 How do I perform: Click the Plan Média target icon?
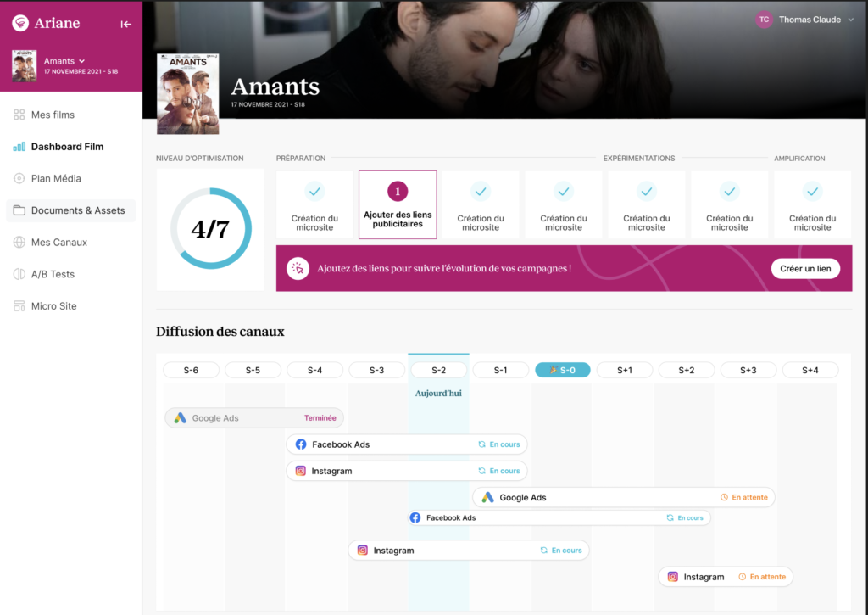[x=19, y=178]
